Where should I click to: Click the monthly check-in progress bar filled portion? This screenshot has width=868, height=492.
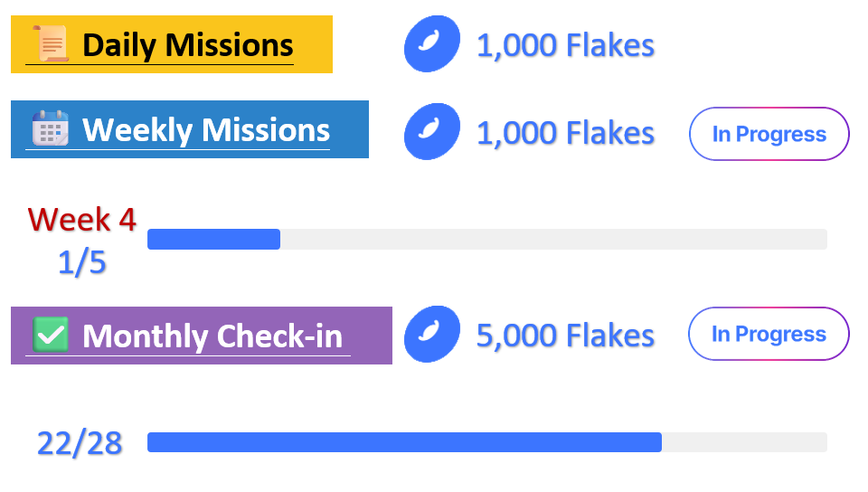(404, 442)
